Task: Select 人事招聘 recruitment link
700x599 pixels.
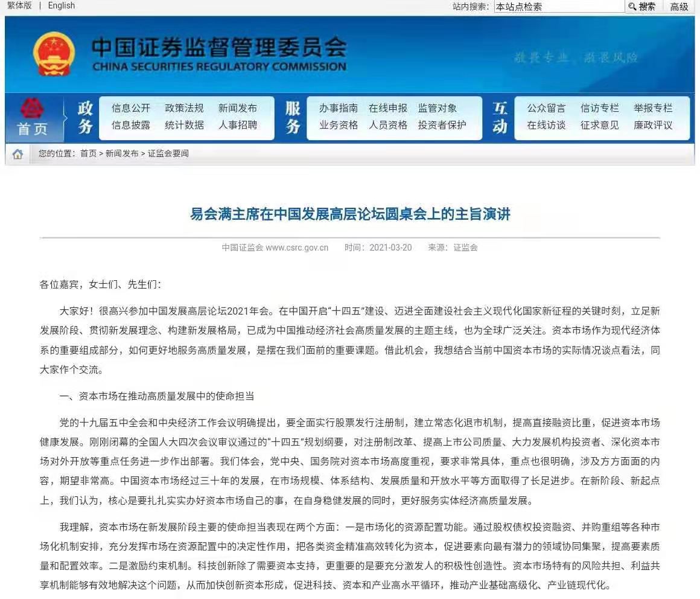Action: coord(238,125)
